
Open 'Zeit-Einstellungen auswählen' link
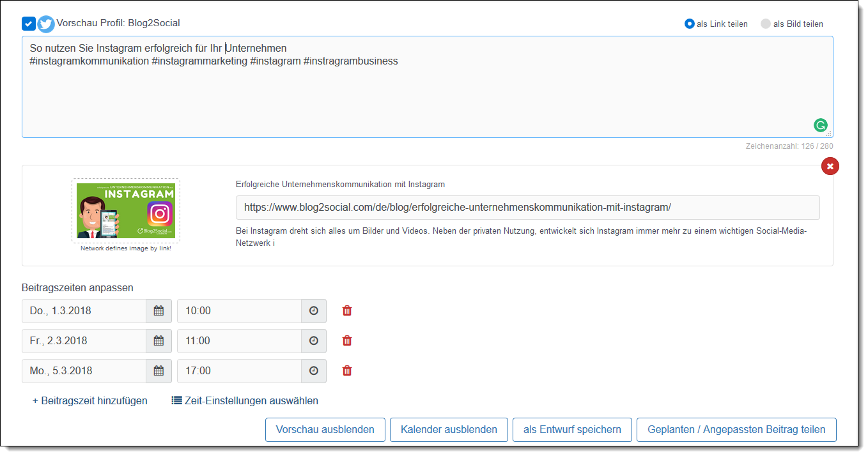(x=245, y=401)
